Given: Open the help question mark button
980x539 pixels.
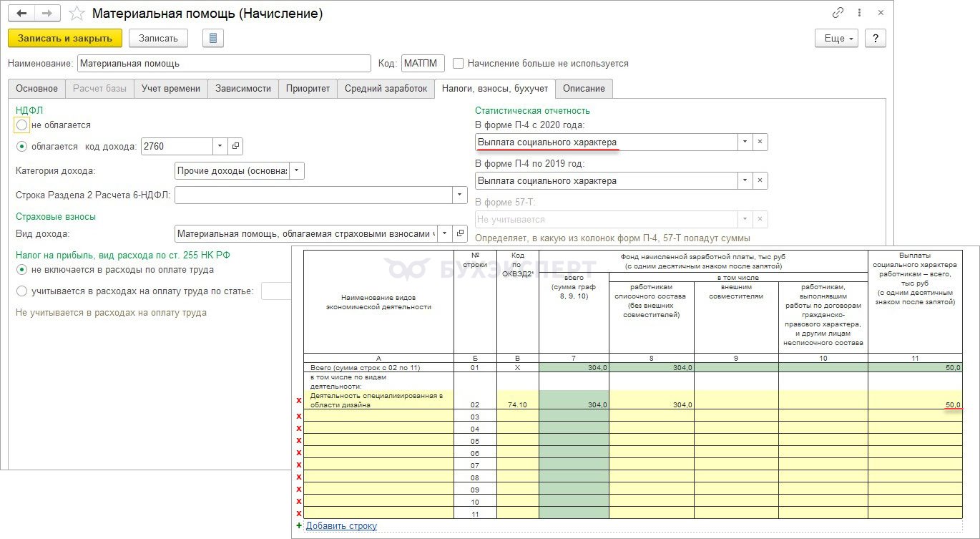Looking at the screenshot, I should click(x=876, y=38).
